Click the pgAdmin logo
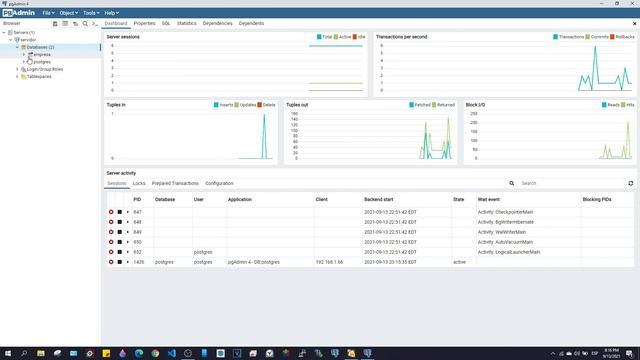The image size is (640, 360). 19,13
